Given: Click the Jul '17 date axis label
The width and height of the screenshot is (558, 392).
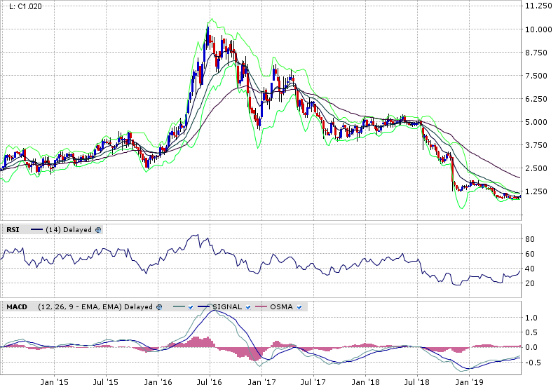Looking at the screenshot, I should click(313, 382).
